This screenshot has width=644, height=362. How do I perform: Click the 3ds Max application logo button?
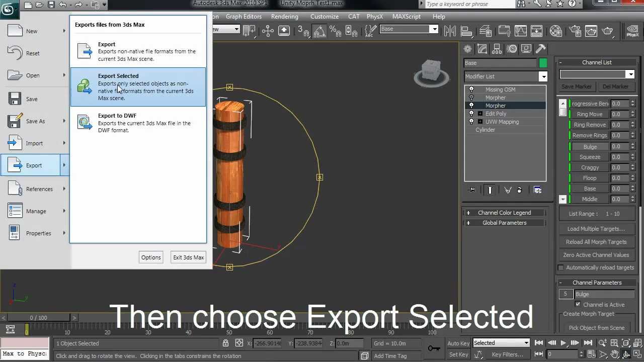(x=9, y=8)
